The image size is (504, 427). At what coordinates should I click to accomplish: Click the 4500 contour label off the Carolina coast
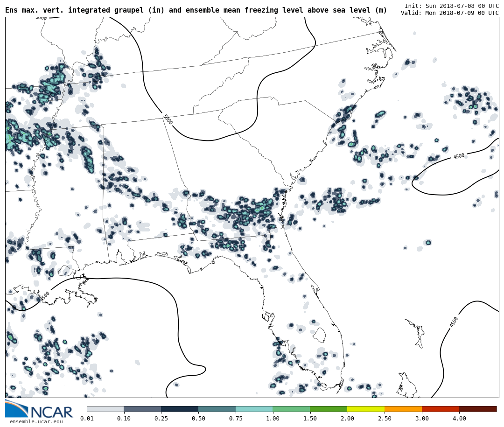[x=459, y=156]
